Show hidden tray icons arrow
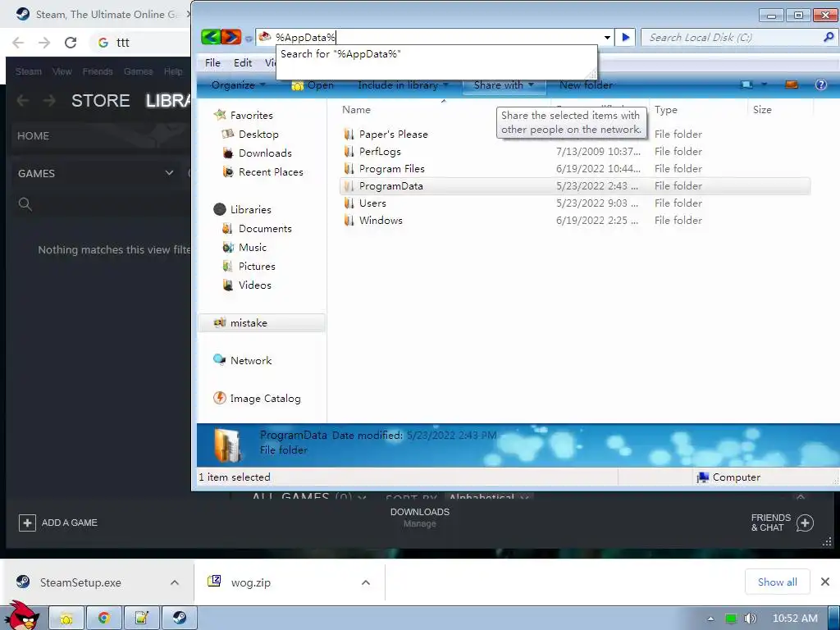Image resolution: width=840 pixels, height=630 pixels. 710,619
